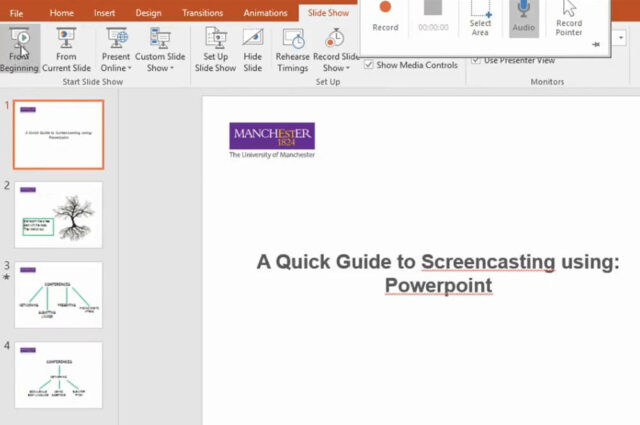This screenshot has height=425, width=640.
Task: Switch to the Transitions tab
Action: coord(202,13)
